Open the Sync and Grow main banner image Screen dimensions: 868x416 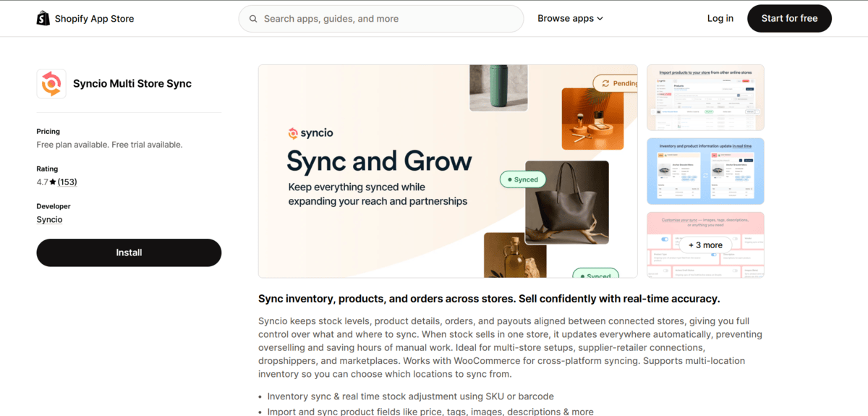[448, 171]
